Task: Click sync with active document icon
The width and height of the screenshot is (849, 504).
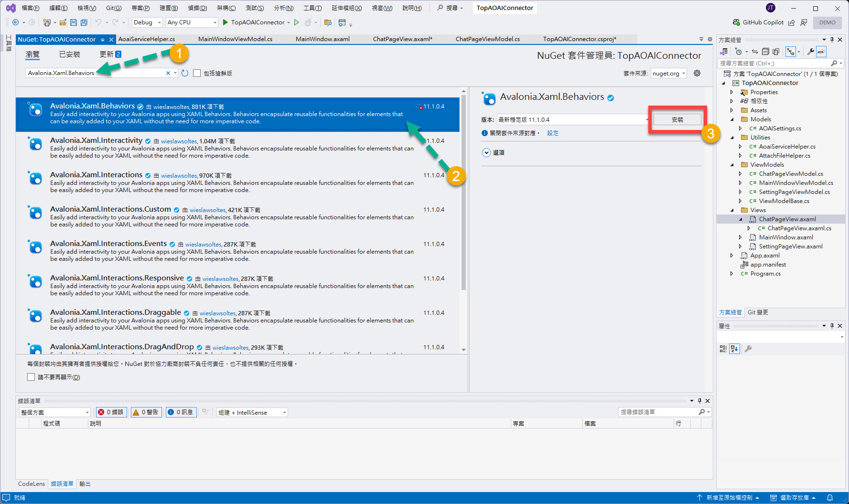Action: (755, 52)
